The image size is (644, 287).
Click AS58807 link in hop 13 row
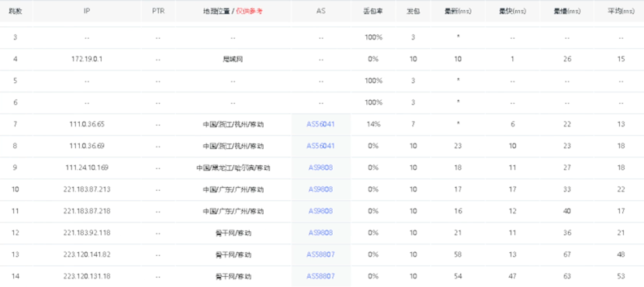[320, 254]
